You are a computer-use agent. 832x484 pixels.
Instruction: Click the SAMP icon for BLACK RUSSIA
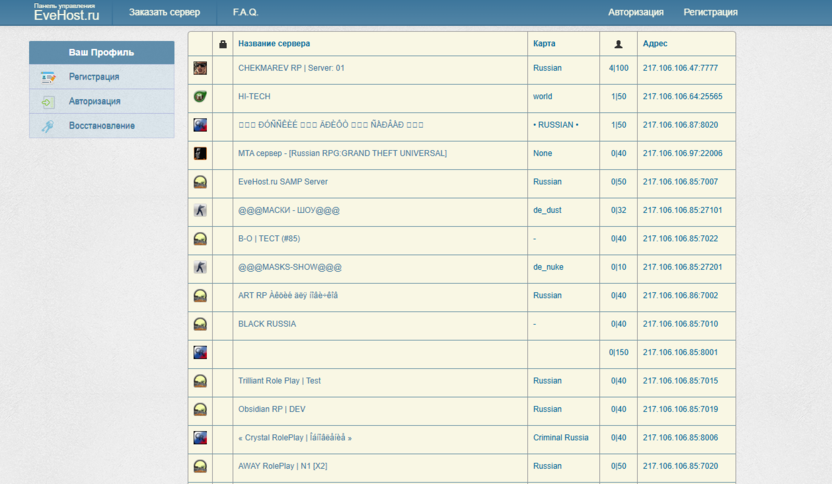coord(200,324)
